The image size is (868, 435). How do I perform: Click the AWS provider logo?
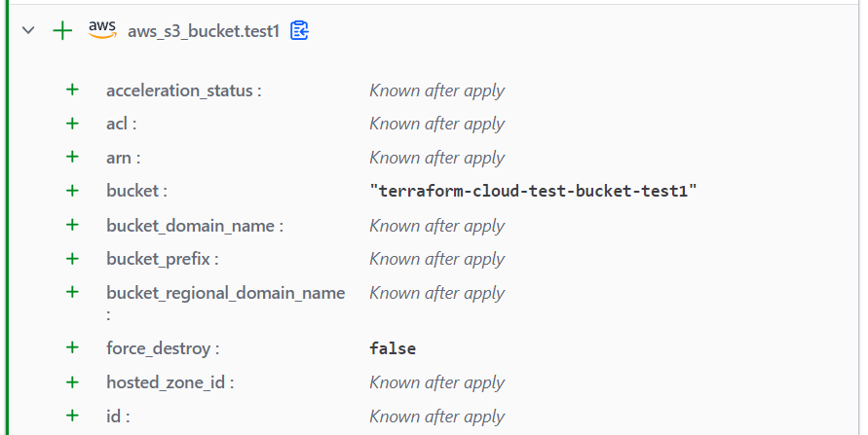coord(102,29)
